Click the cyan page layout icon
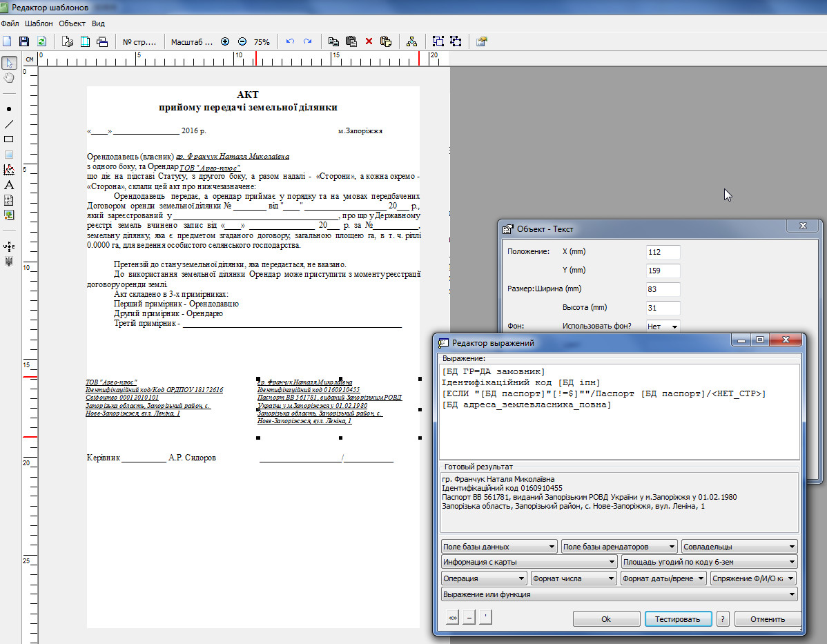The height and width of the screenshot is (644, 827). pyautogui.click(x=85, y=41)
